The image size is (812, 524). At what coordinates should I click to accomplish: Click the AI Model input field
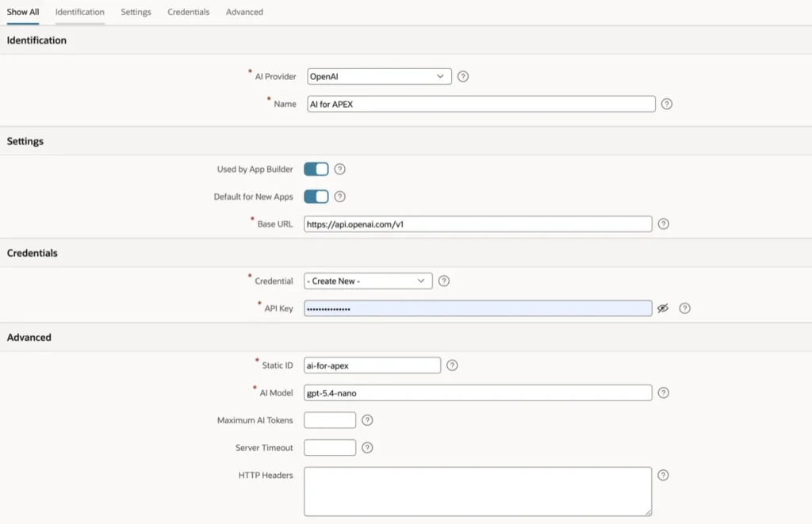[x=477, y=393]
